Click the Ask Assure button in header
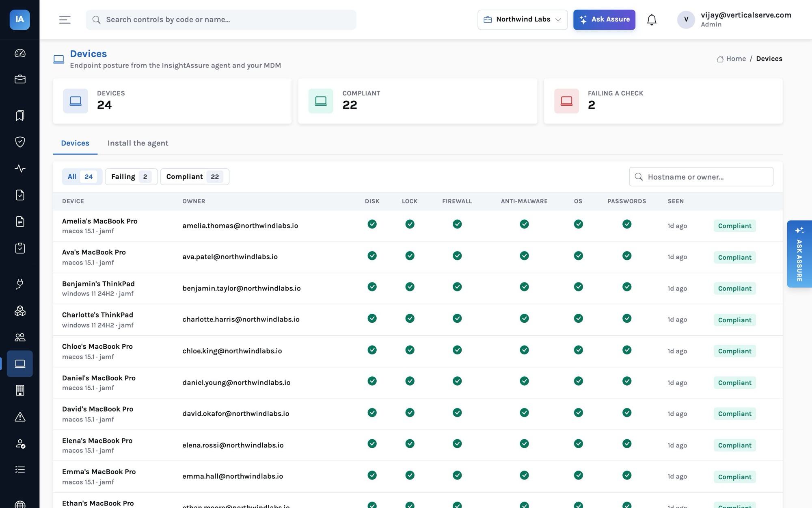Viewport: 812px width, 508px height. (x=604, y=20)
